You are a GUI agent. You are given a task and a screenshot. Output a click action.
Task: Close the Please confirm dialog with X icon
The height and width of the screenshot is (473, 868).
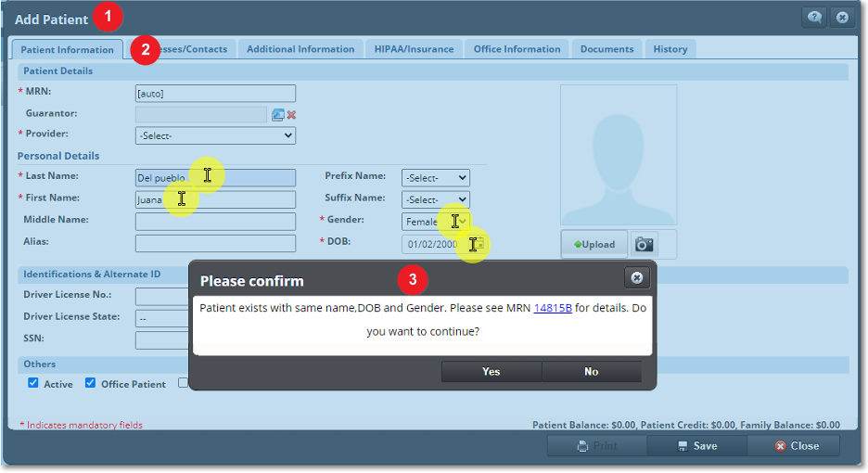[636, 277]
